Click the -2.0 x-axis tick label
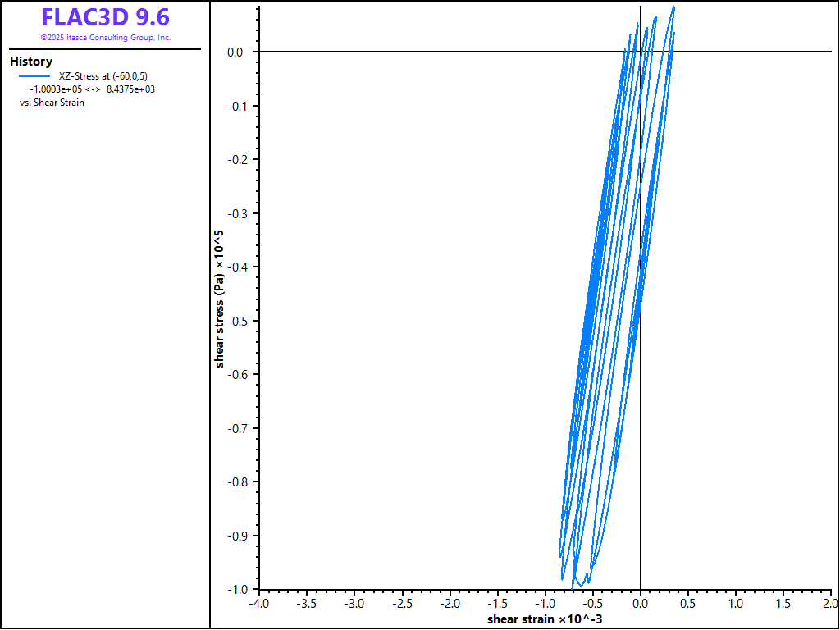This screenshot has height=630, width=840. tap(450, 604)
